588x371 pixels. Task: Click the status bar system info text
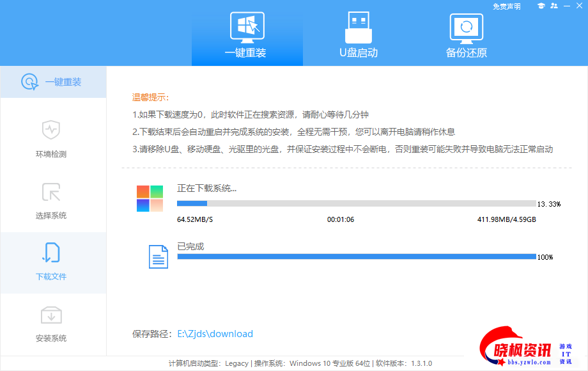pyautogui.click(x=300, y=363)
